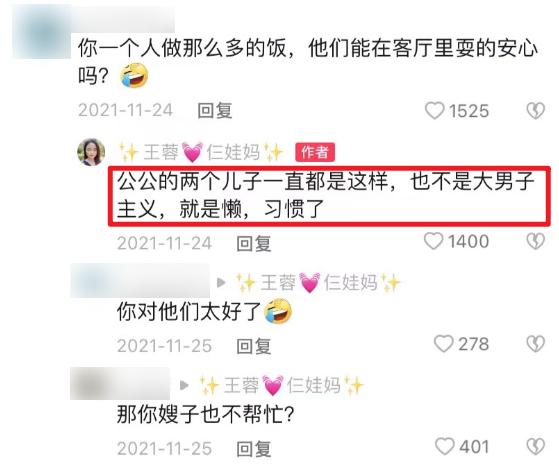Open 王蓉仨娃妈 mention above 那你嫂子也不帮忙
This screenshot has width=559, height=473.
click(281, 386)
